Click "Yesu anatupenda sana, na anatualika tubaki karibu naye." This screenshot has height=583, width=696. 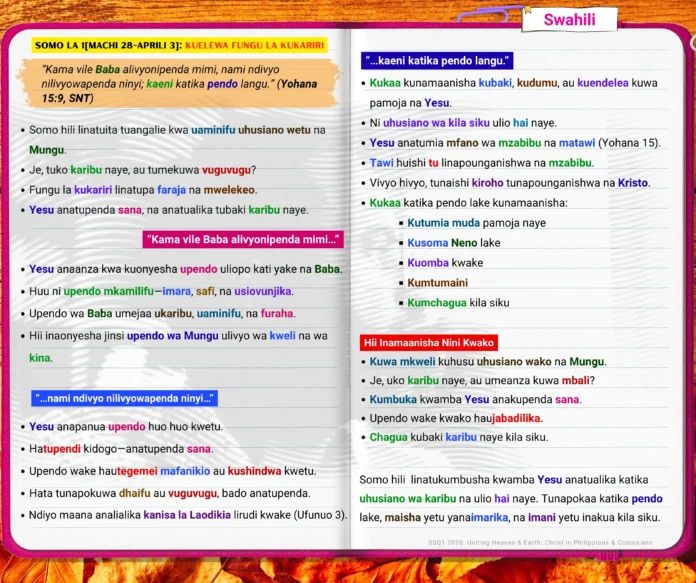pyautogui.click(x=169, y=210)
